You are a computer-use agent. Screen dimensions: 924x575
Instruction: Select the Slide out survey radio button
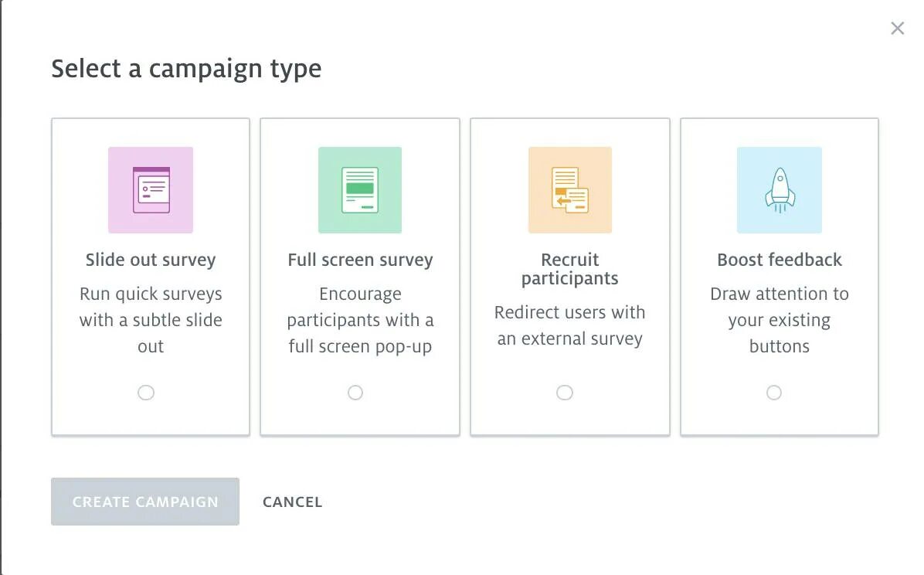point(146,393)
